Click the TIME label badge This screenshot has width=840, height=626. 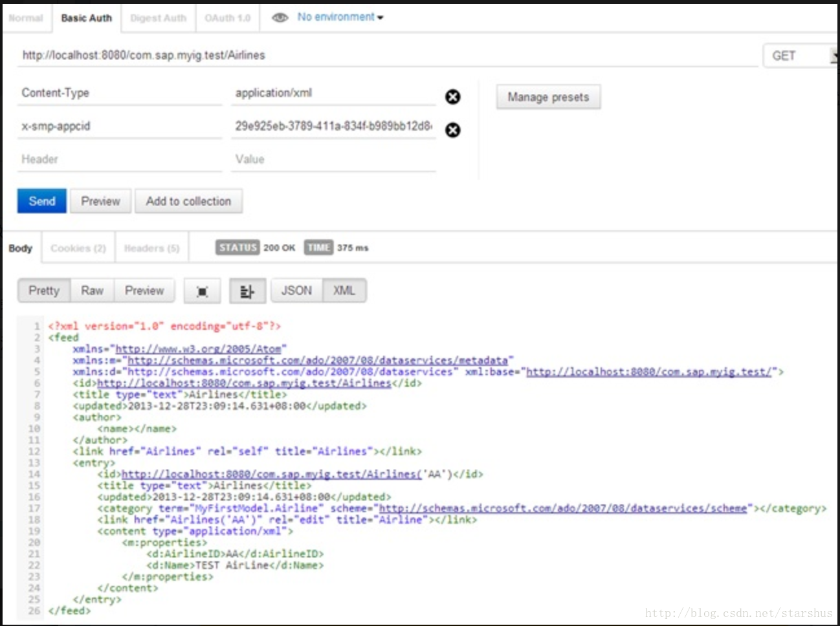click(x=318, y=248)
